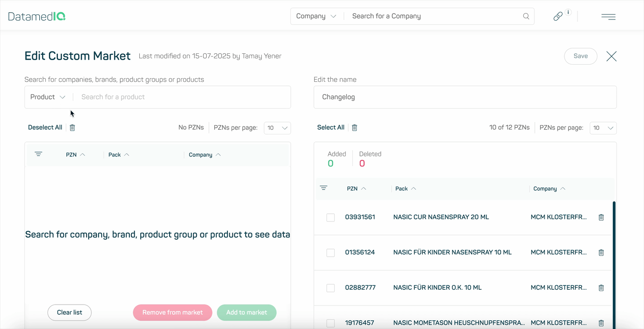Open the filter options for the left table
The width and height of the screenshot is (644, 329).
click(x=38, y=154)
